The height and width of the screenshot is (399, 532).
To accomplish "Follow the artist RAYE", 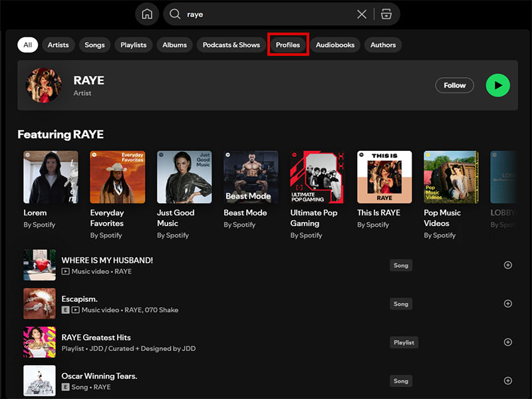I will click(455, 85).
